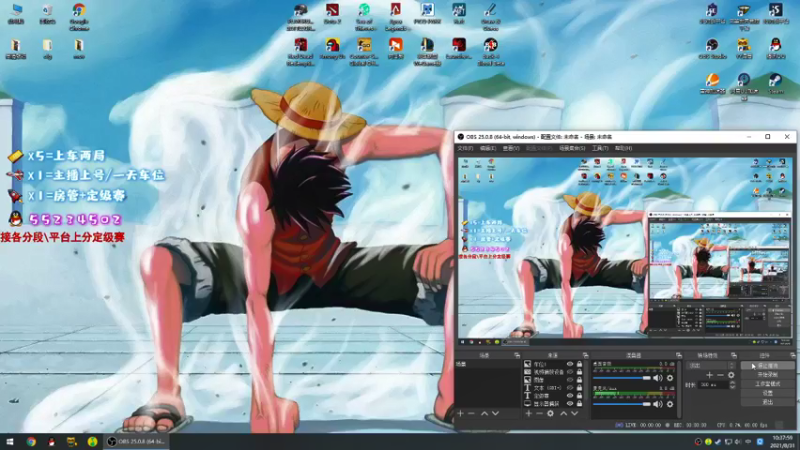This screenshot has height=450, width=800.
Task: Open the Tools menu in OBS
Action: (x=599, y=148)
